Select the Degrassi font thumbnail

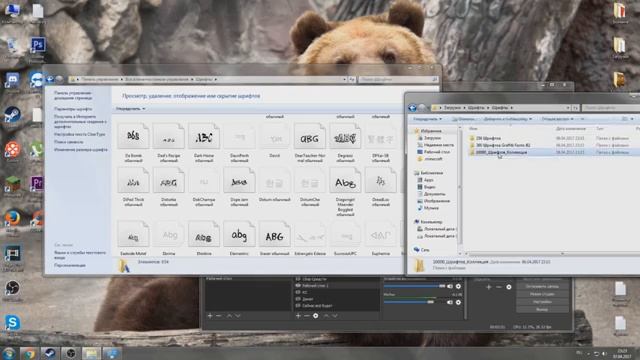tap(345, 136)
